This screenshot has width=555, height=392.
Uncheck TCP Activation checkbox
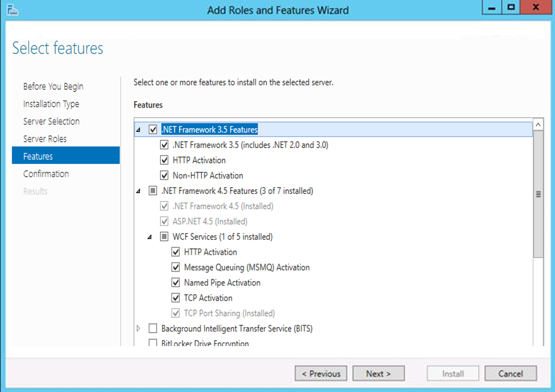point(176,298)
